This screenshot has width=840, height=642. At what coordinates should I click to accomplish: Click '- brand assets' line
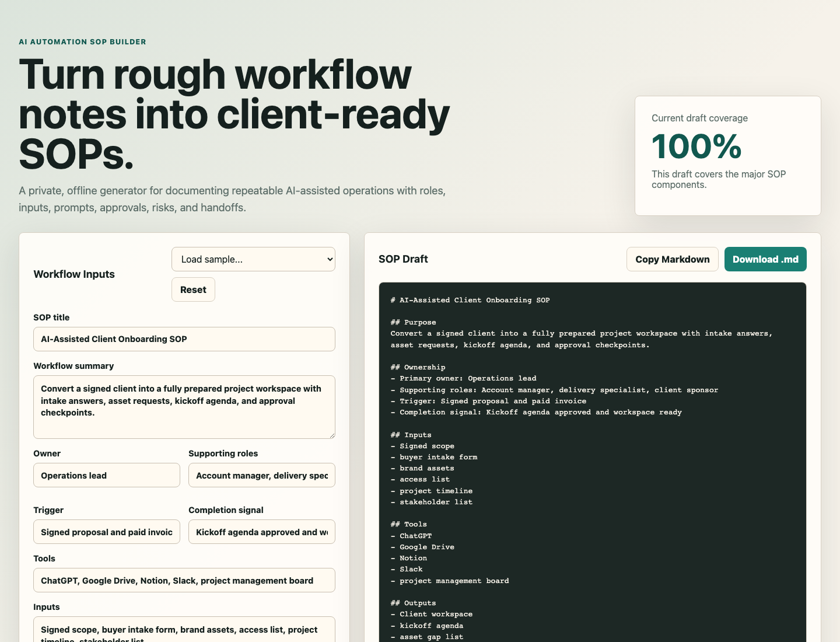pyautogui.click(x=422, y=468)
